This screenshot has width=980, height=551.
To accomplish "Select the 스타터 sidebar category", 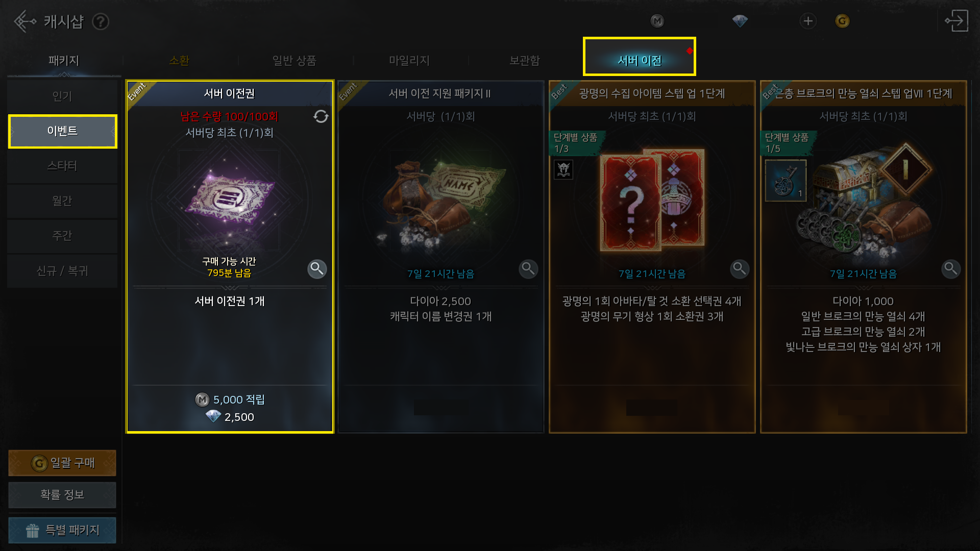I will pos(62,166).
